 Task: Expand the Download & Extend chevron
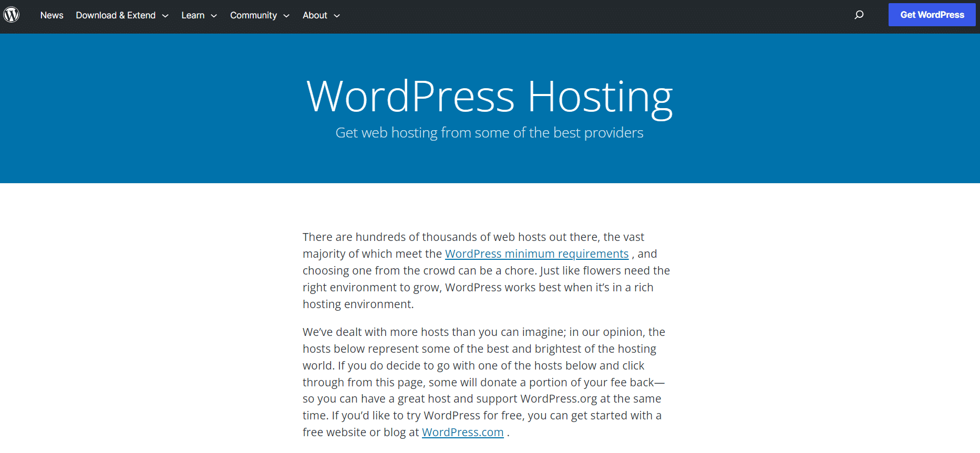tap(165, 16)
